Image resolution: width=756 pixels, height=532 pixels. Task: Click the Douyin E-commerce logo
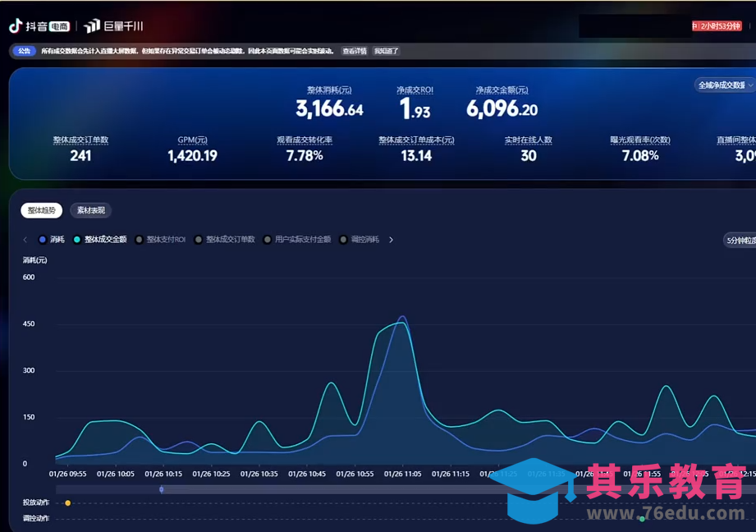click(x=39, y=26)
